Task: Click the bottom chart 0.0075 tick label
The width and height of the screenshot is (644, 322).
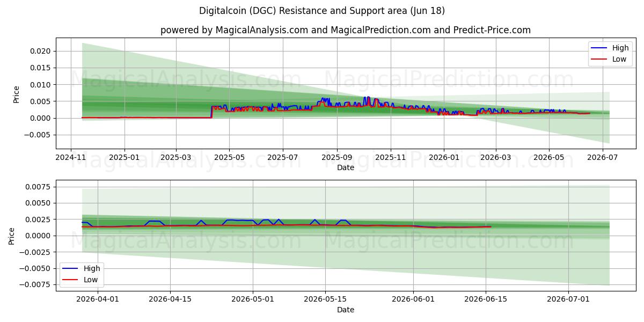Action: (38, 187)
